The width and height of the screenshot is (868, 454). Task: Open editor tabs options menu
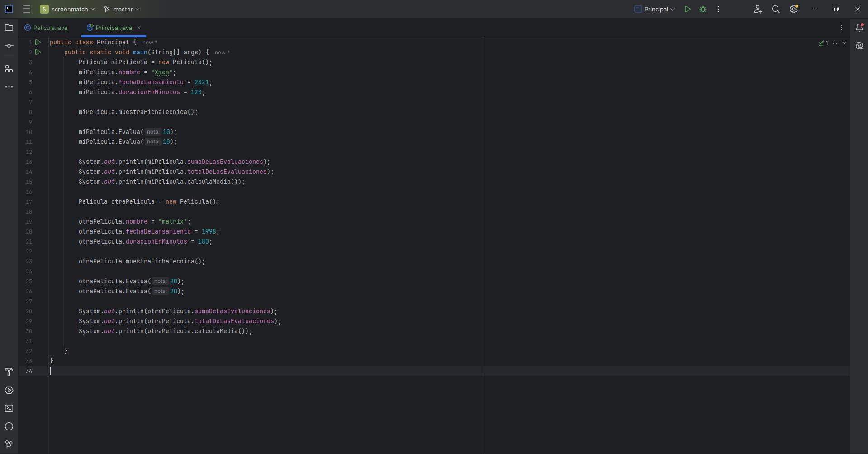tap(841, 28)
